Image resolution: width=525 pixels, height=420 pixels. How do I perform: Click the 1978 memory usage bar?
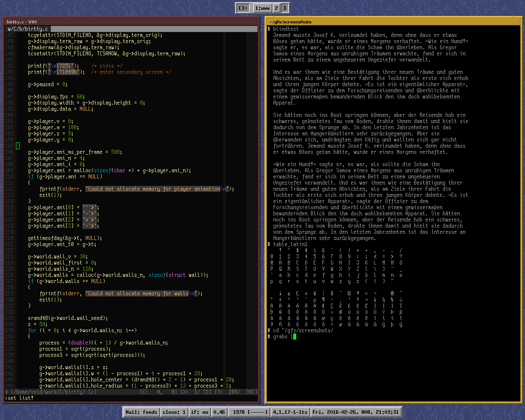coord(249,412)
